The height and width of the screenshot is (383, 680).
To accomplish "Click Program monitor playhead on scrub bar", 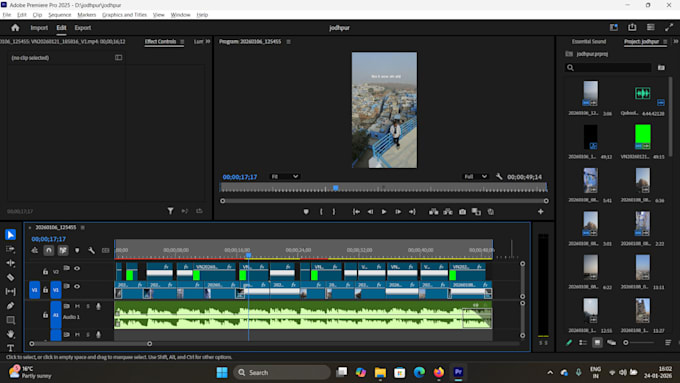I will pos(336,187).
